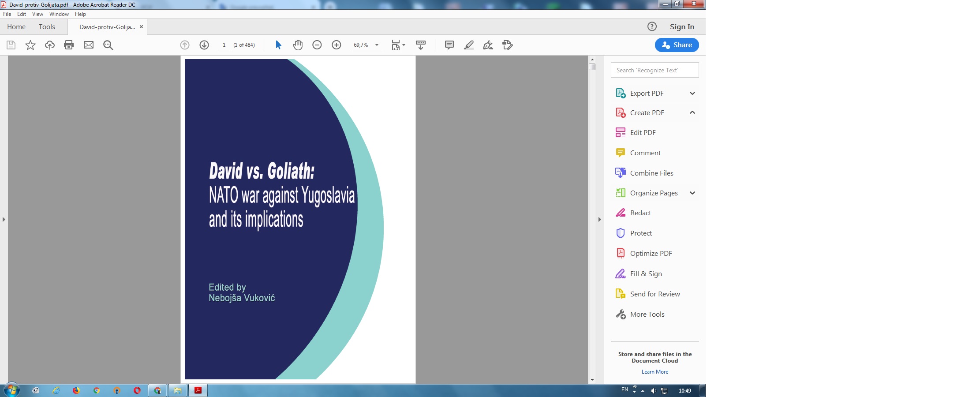The image size is (980, 397).
Task: Send the file by email envelope icon
Action: (x=89, y=45)
